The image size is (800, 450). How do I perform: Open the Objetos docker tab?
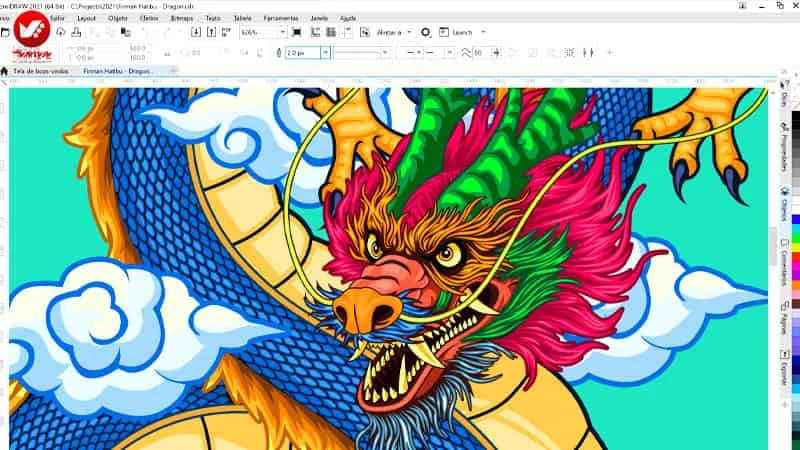click(x=785, y=203)
